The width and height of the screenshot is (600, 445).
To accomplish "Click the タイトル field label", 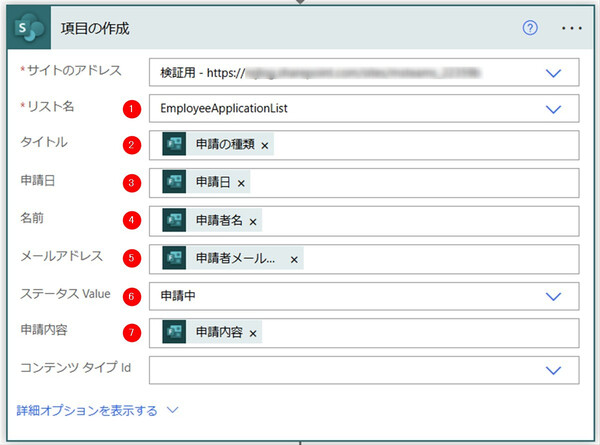I will [44, 142].
